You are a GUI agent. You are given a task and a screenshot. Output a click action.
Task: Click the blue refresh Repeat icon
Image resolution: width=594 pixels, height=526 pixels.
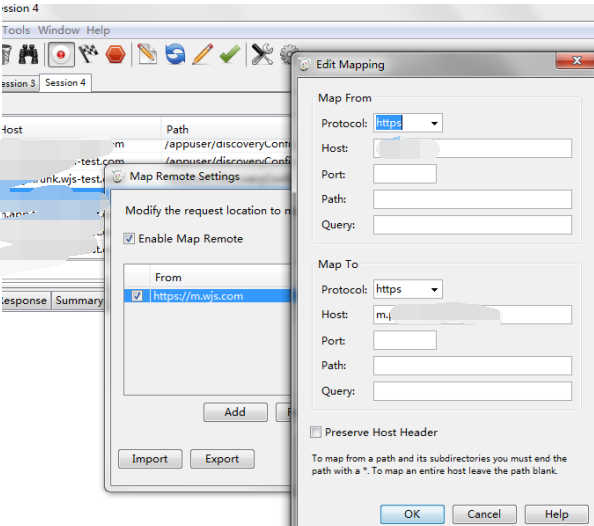[175, 54]
